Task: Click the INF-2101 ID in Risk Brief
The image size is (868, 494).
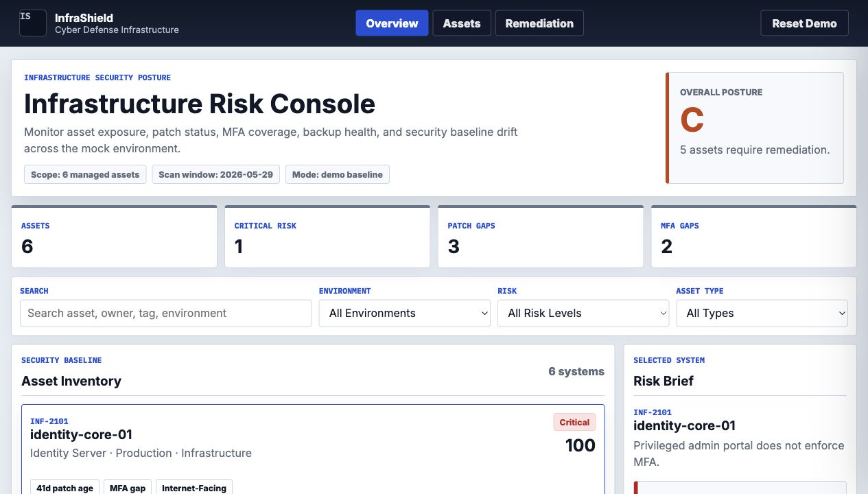Action: pyautogui.click(x=653, y=412)
